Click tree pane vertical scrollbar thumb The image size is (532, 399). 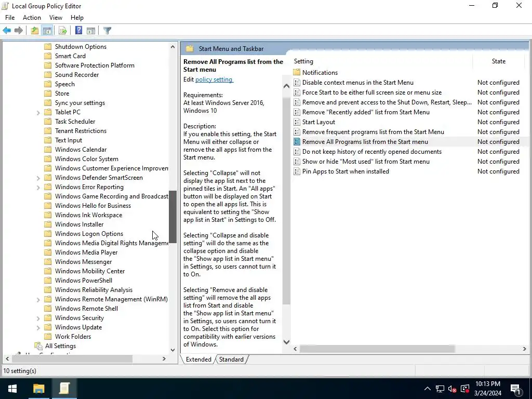172,217
